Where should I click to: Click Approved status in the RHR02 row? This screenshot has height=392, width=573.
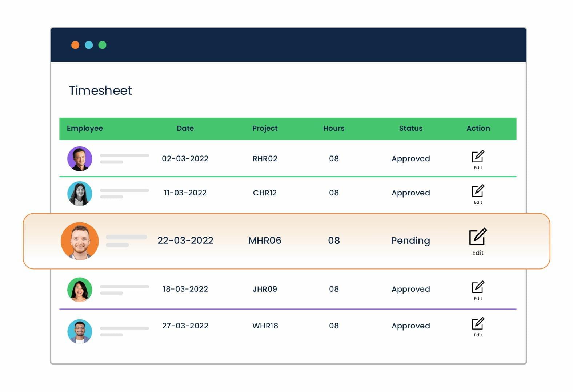click(x=411, y=159)
